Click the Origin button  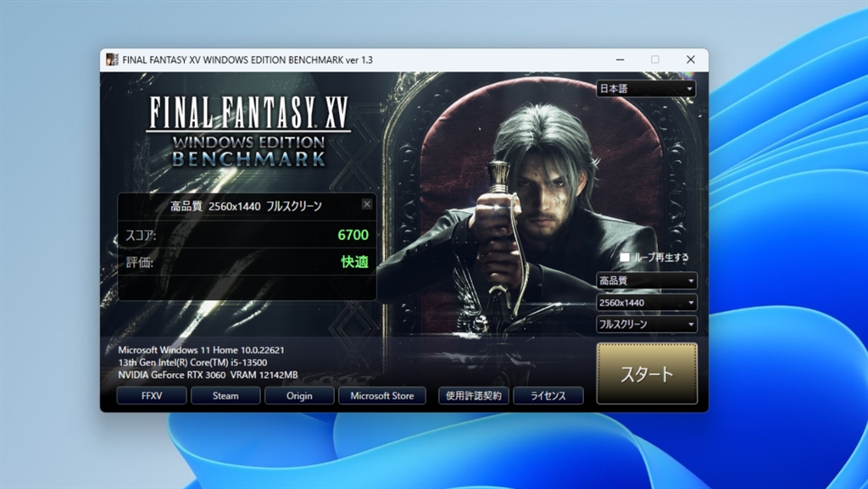click(x=298, y=396)
